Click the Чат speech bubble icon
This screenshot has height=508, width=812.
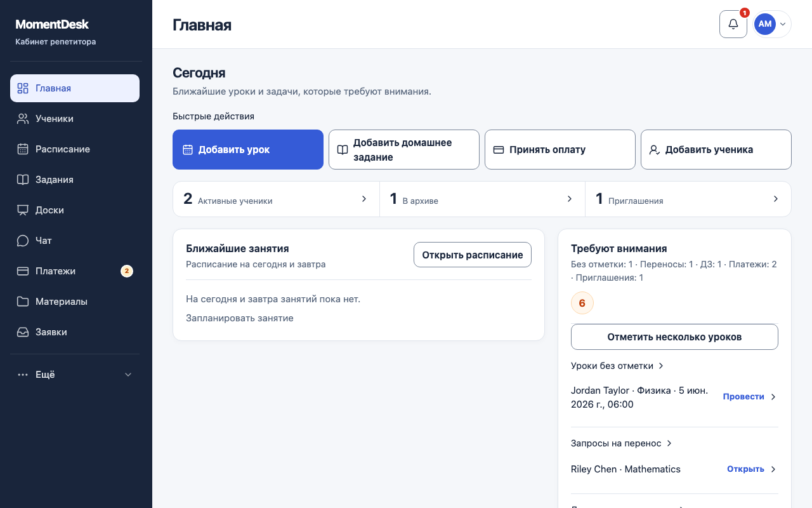click(x=23, y=241)
